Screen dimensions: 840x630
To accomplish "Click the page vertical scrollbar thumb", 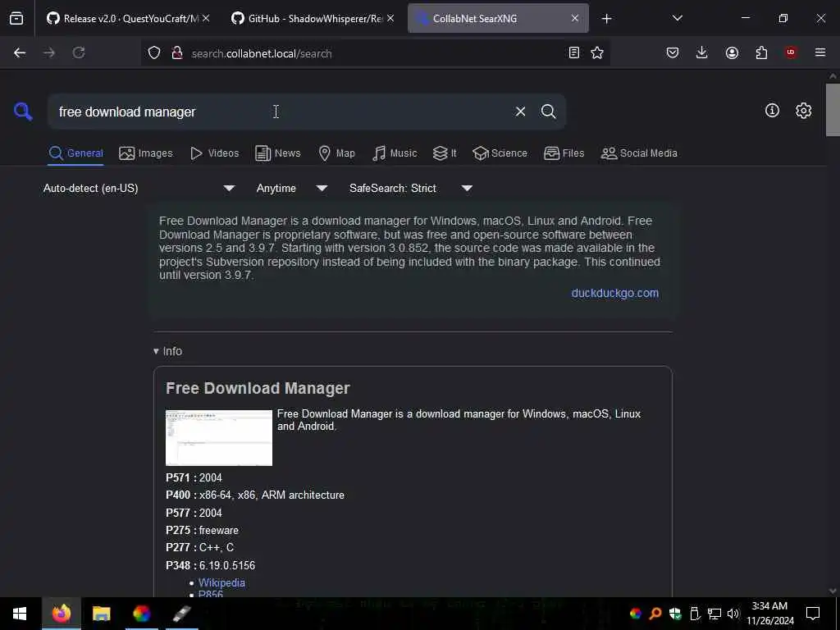I will coord(833,110).
